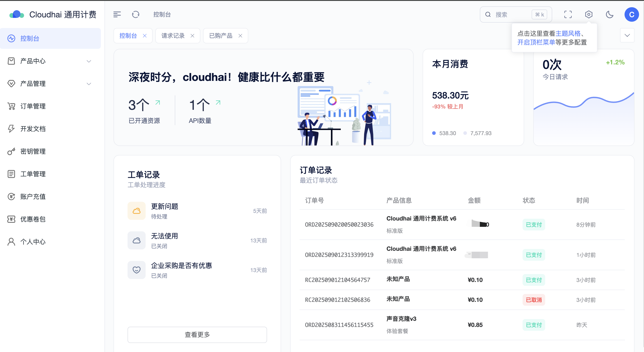This screenshot has height=352, width=644.
Task: Open the user avatar C menu
Action: click(x=632, y=14)
